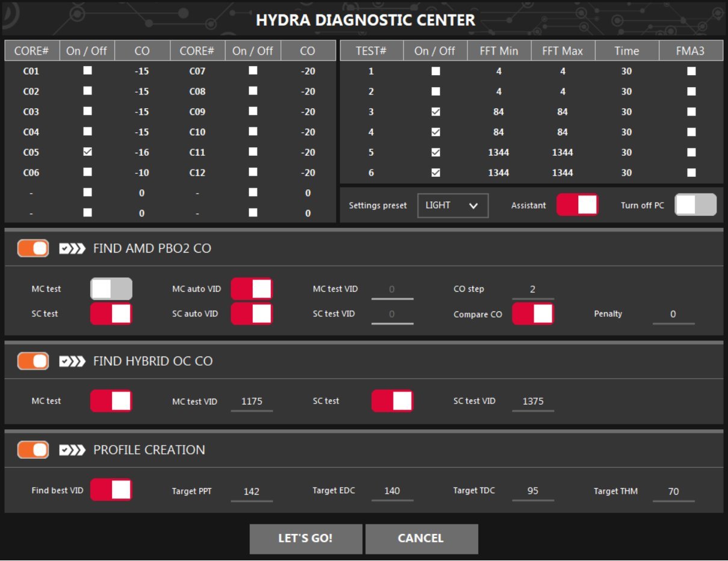
Task: Enable the Turn off PC switch
Action: pos(696,205)
